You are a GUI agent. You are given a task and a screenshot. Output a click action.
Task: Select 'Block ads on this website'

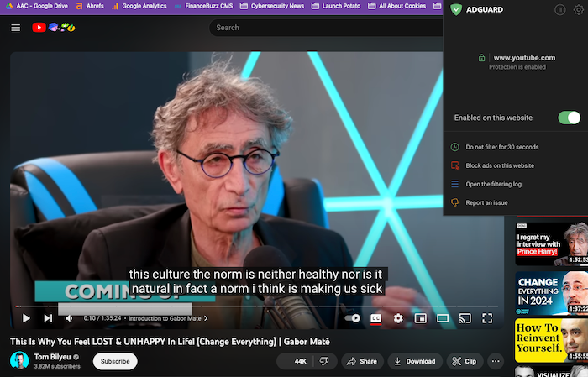(500, 165)
